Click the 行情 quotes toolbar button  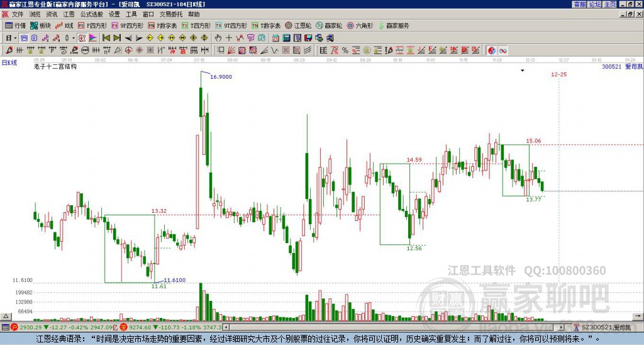coord(15,25)
